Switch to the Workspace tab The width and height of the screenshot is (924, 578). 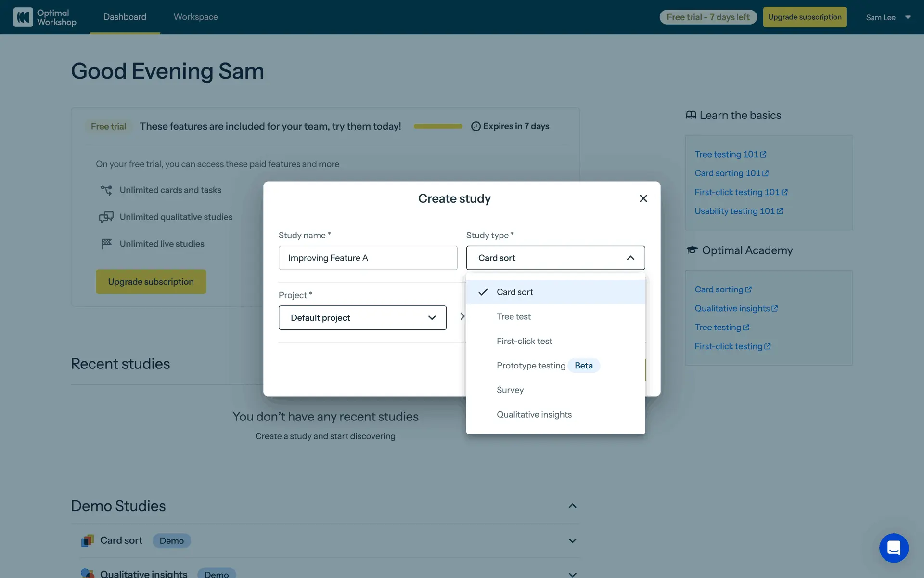195,17
